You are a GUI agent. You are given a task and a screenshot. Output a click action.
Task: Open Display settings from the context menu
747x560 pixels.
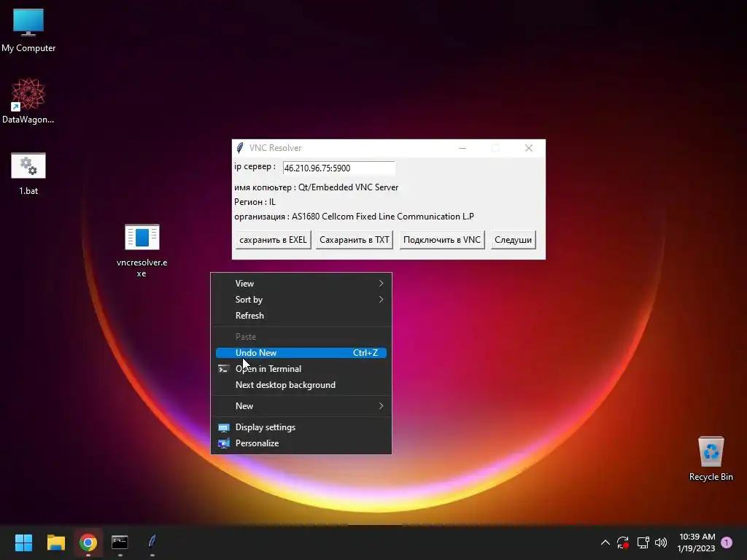[x=301, y=427]
